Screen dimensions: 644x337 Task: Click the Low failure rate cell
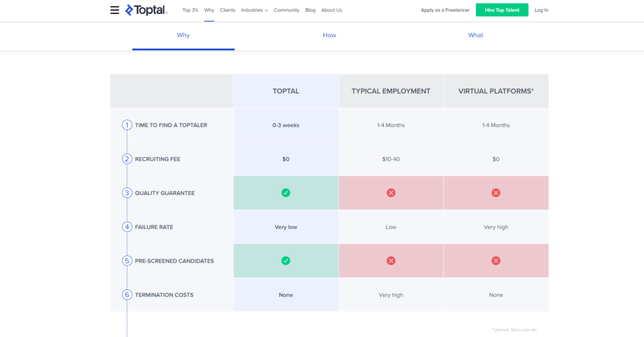click(x=391, y=227)
